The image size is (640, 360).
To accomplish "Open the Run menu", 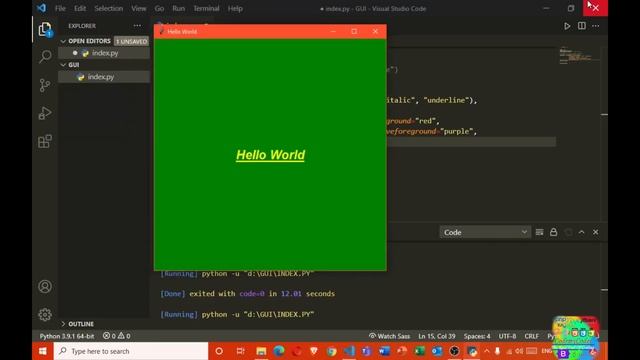I will (x=178, y=9).
